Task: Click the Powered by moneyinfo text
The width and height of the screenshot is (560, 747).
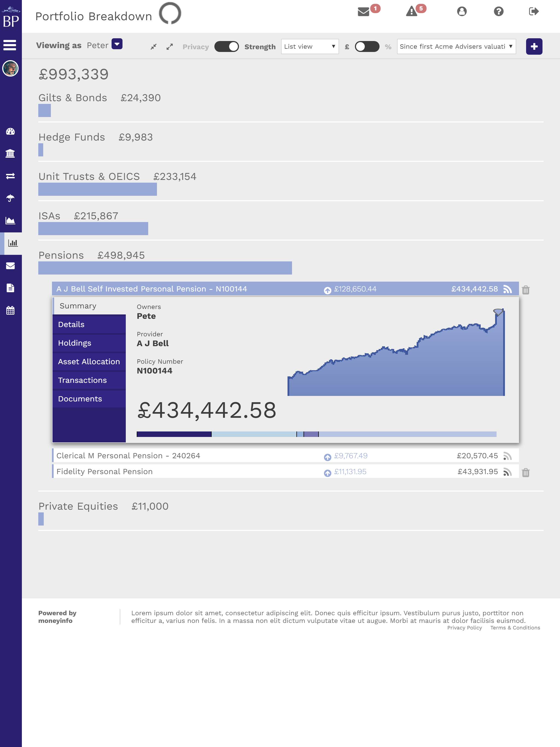Action: [57, 617]
